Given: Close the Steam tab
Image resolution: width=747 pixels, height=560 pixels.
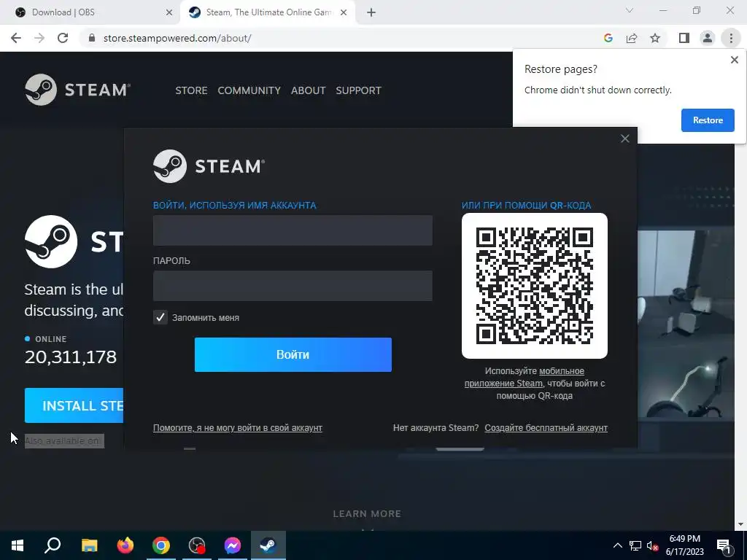Looking at the screenshot, I should click(344, 12).
